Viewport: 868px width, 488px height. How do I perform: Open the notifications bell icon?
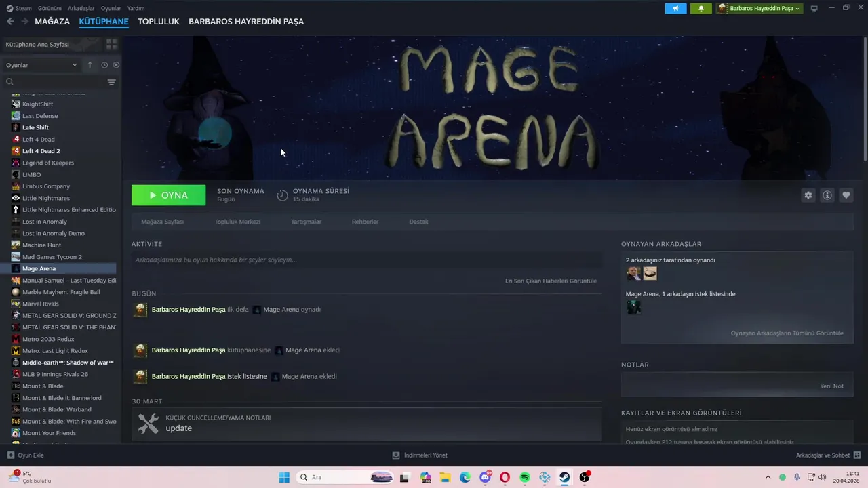pyautogui.click(x=701, y=8)
